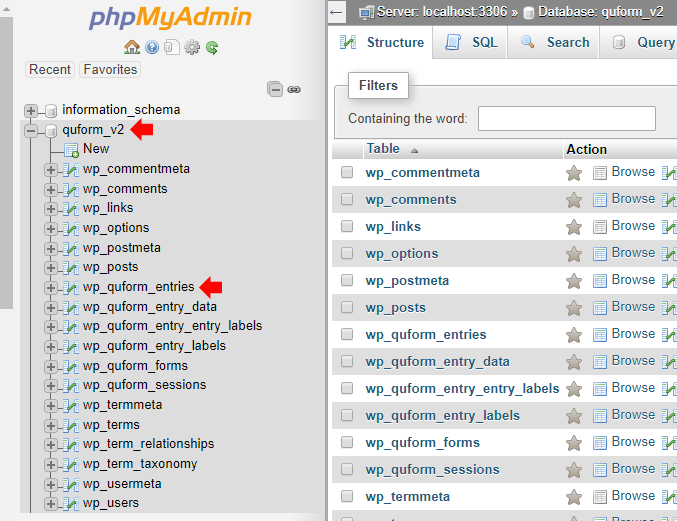The width and height of the screenshot is (677, 521).
Task: Click the link with main panel icon
Action: coord(294,89)
